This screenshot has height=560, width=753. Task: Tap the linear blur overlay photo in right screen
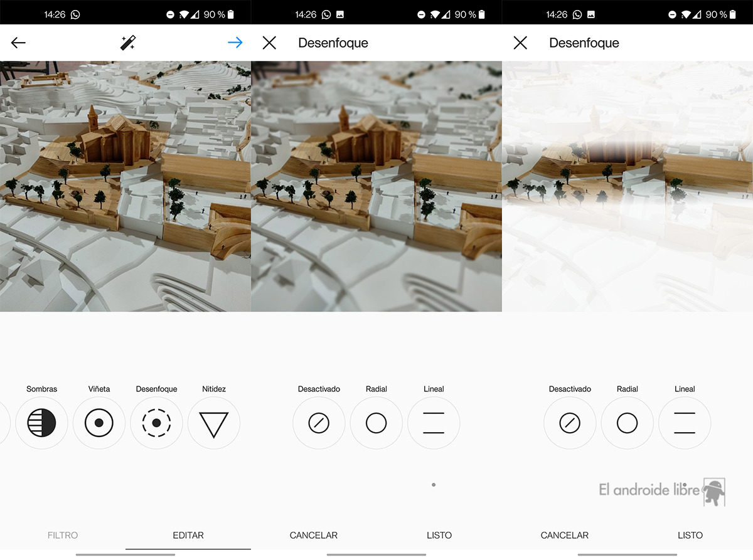tap(627, 186)
